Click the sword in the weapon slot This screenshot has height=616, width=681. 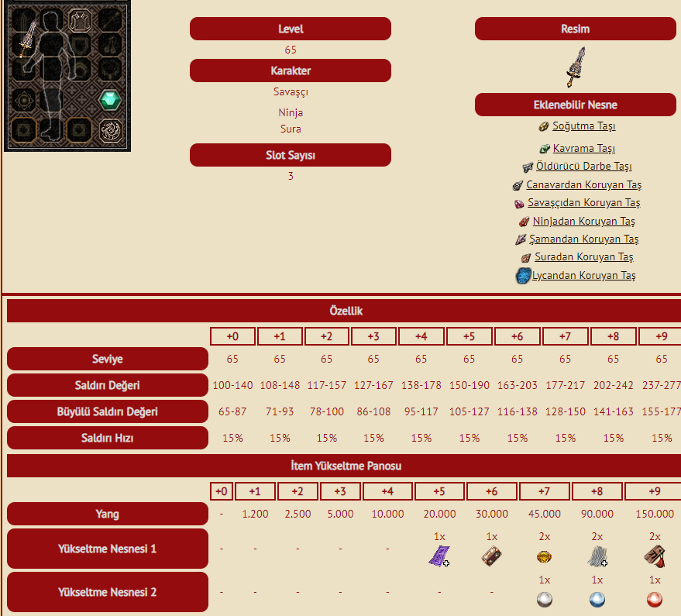point(27,39)
